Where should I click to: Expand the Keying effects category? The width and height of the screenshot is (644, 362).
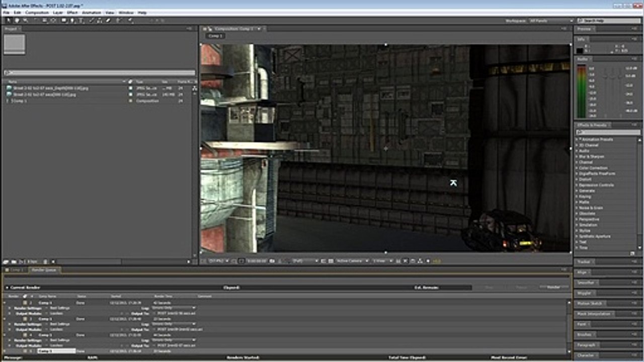click(577, 196)
